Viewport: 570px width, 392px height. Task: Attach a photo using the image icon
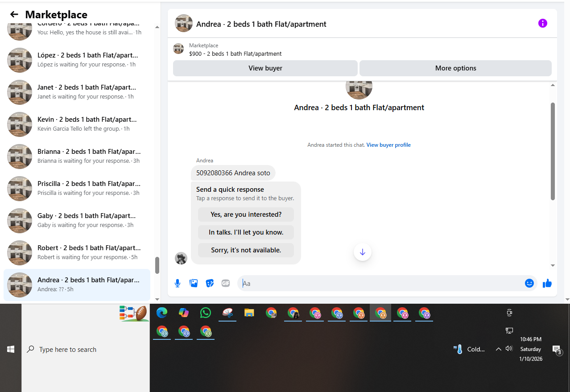[194, 283]
